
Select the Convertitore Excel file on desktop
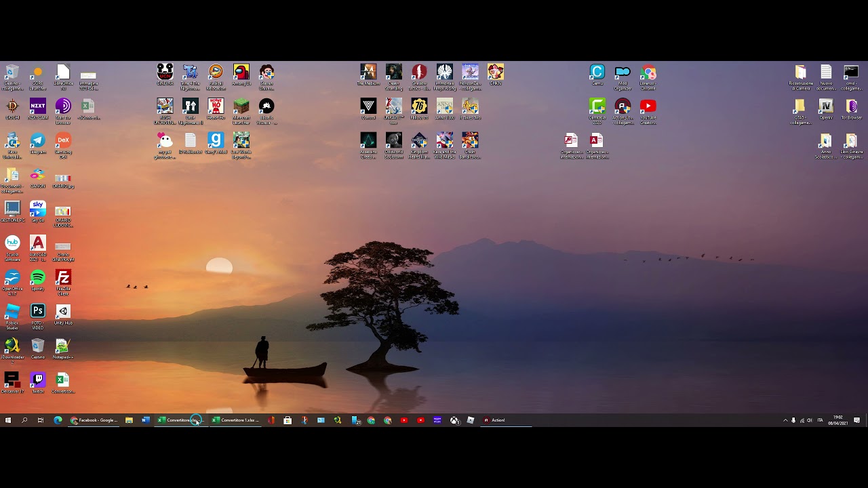coord(63,384)
